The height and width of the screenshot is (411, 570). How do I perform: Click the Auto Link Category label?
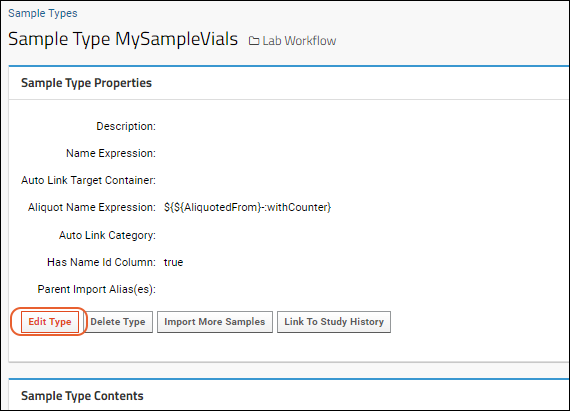point(107,235)
